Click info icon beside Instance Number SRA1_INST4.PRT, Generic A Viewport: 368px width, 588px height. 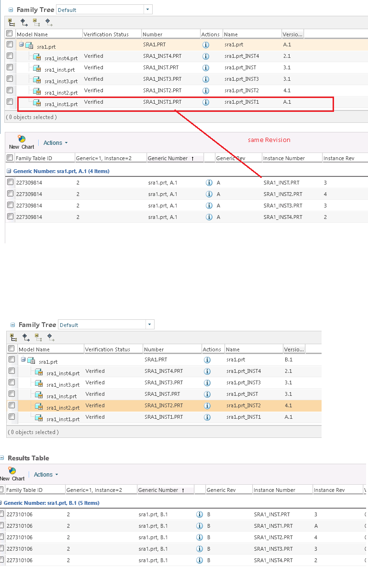[209, 218]
